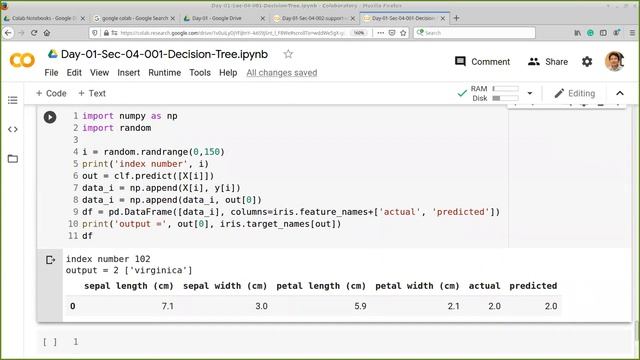Open the Comment panel
The width and height of the screenshot is (640, 360).
click(x=482, y=62)
